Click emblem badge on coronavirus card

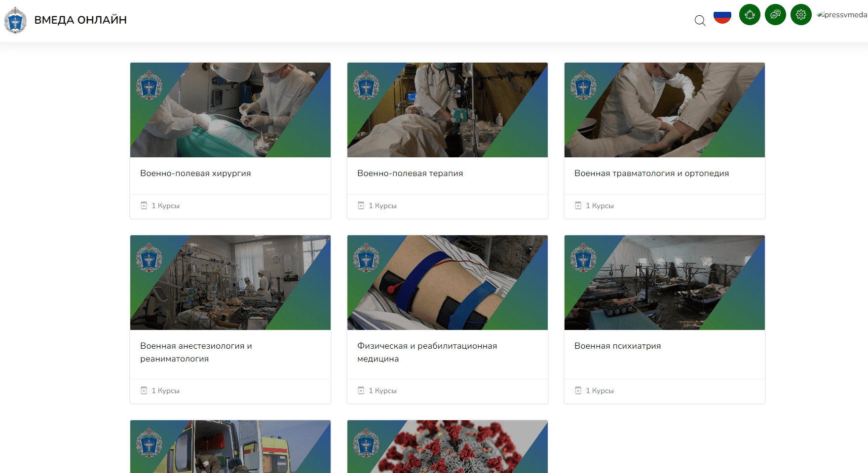pyautogui.click(x=366, y=443)
